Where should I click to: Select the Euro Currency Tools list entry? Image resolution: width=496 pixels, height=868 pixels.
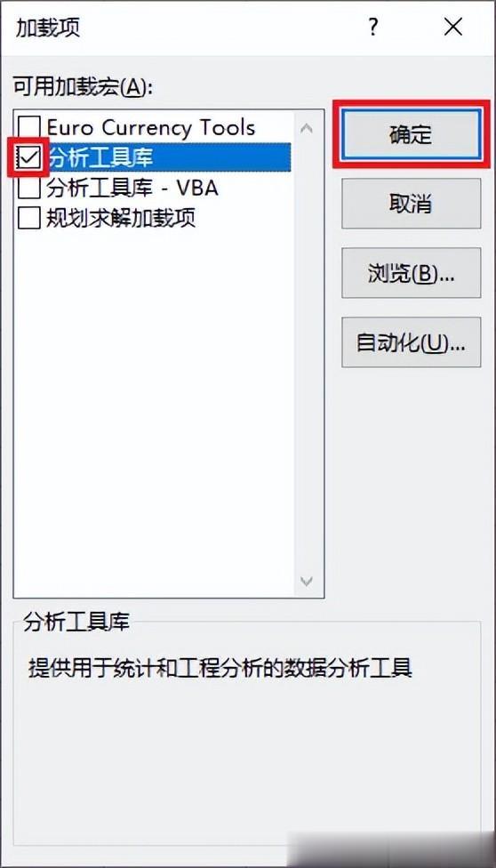[x=150, y=128]
